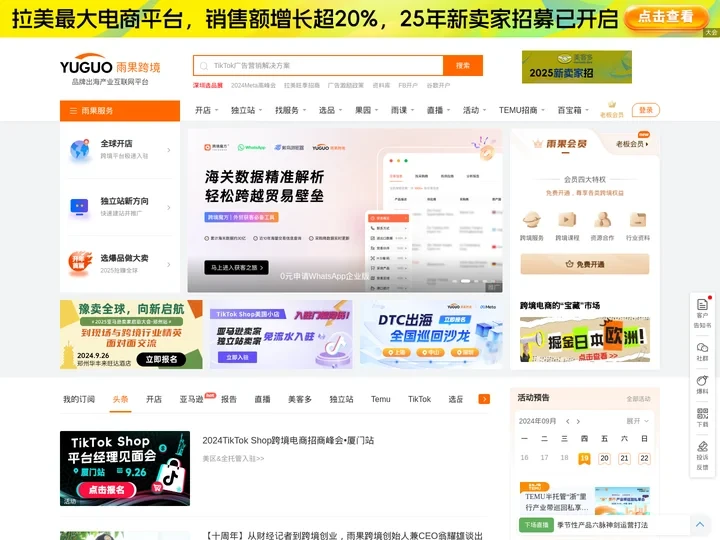Click the hamburger icon beside 雨果服务
Viewport: 720px width, 540px height.
coord(73,111)
